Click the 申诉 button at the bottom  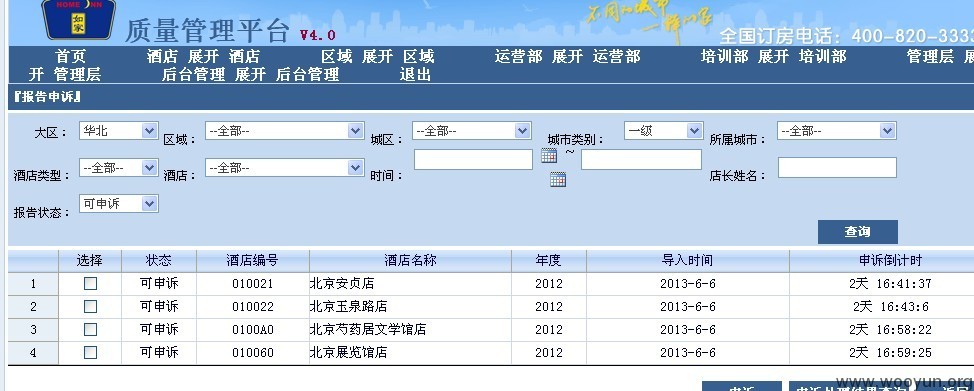point(742,387)
